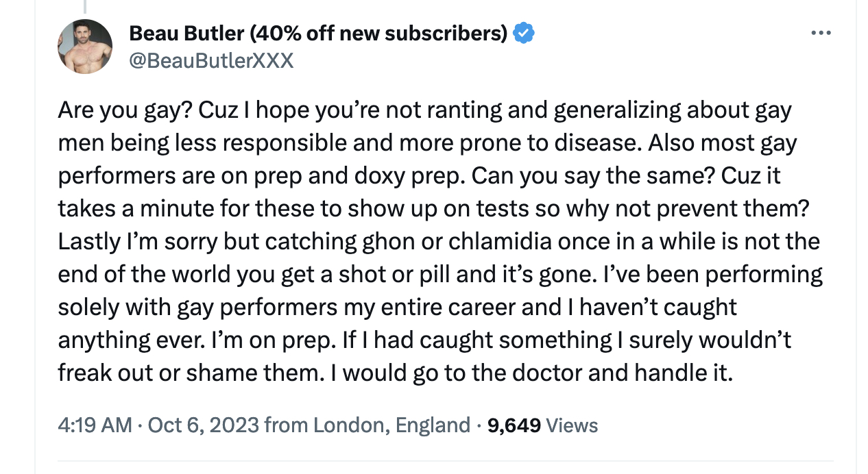Open Beau Butler's profile avatar
This screenshot has width=868, height=474.
pyautogui.click(x=85, y=46)
